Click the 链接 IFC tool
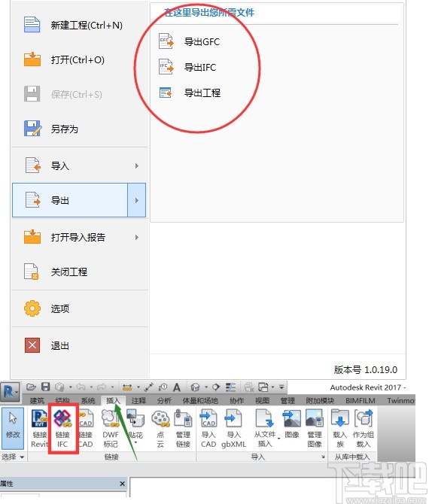The image size is (429, 504). [x=62, y=429]
